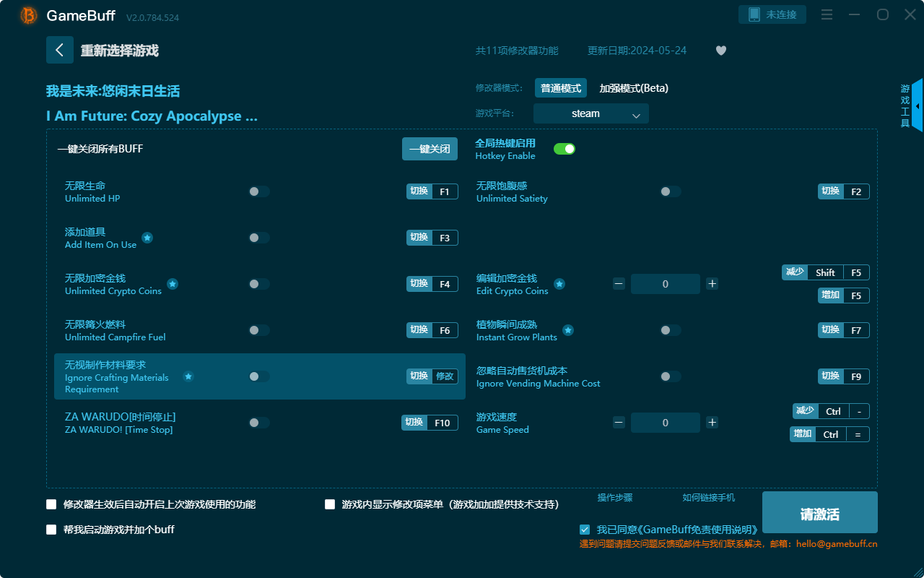
Task: Uncheck the GameBuff disclaimer agreement checkbox
Action: tap(585, 530)
